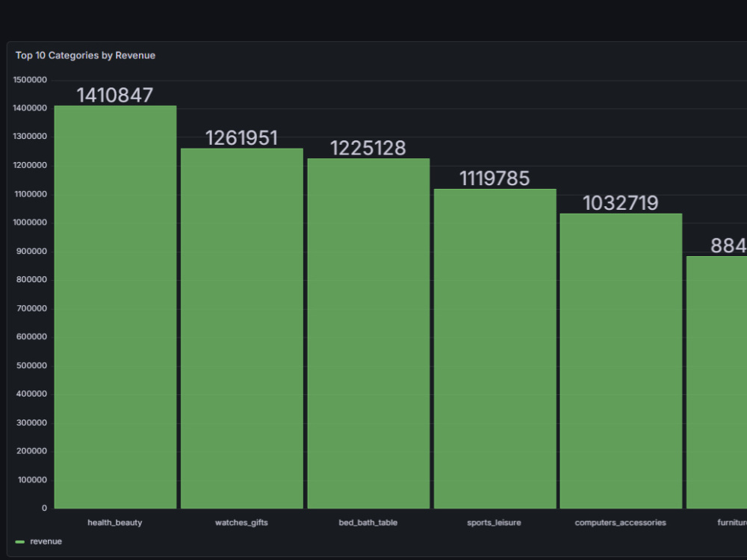Click the watches_gifts axis label
Image resolution: width=747 pixels, height=560 pixels.
click(x=241, y=523)
